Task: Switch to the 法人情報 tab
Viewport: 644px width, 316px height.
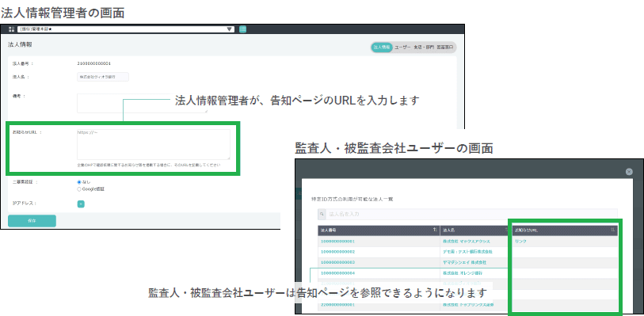Action: coord(382,48)
